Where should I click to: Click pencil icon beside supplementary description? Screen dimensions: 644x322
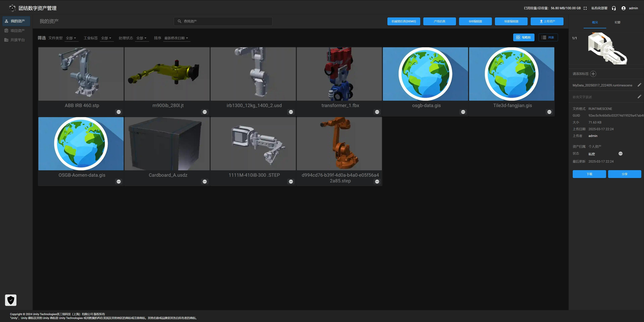click(639, 97)
